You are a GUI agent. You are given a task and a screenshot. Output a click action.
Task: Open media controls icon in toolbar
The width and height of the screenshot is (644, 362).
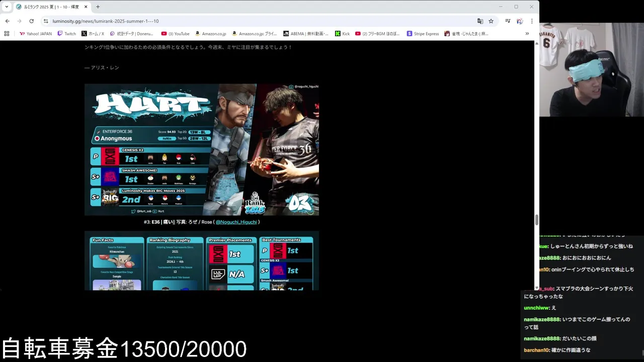pos(508,21)
